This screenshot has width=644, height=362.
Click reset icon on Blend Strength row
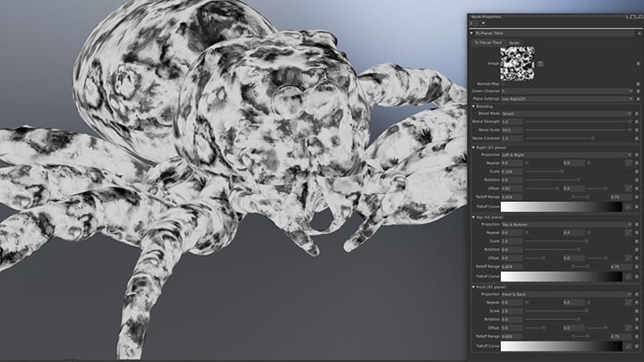click(638, 122)
